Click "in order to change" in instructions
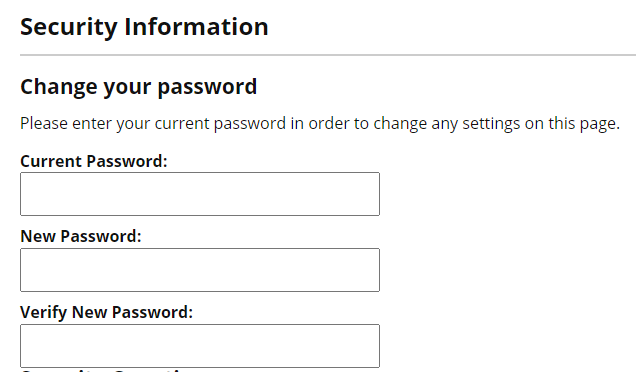The width and height of the screenshot is (636, 372). pyautogui.click(x=359, y=123)
